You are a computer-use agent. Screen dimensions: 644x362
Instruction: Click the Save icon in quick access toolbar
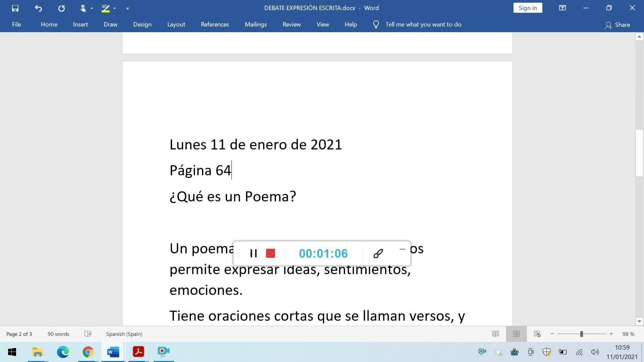[x=15, y=8]
